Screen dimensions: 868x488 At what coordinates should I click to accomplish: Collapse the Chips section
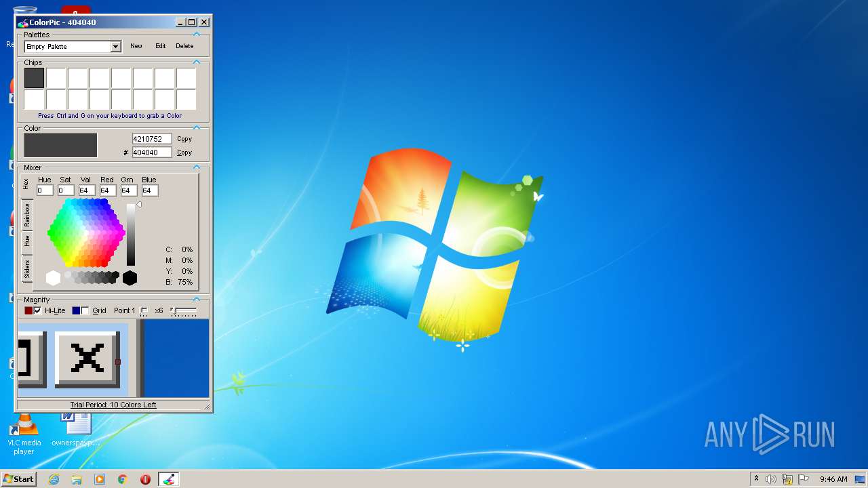[197, 62]
